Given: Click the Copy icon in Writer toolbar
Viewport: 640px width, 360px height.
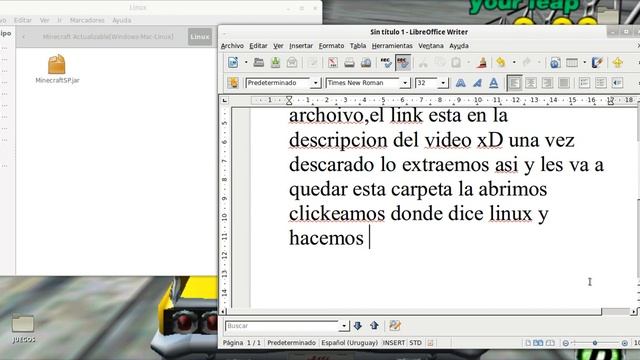Looking at the screenshot, I should pos(440,62).
